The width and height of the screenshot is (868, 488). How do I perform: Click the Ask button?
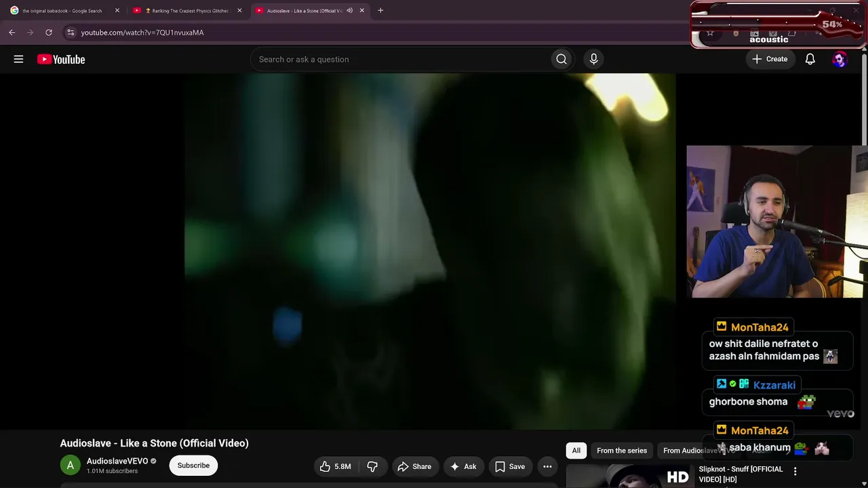click(x=464, y=466)
